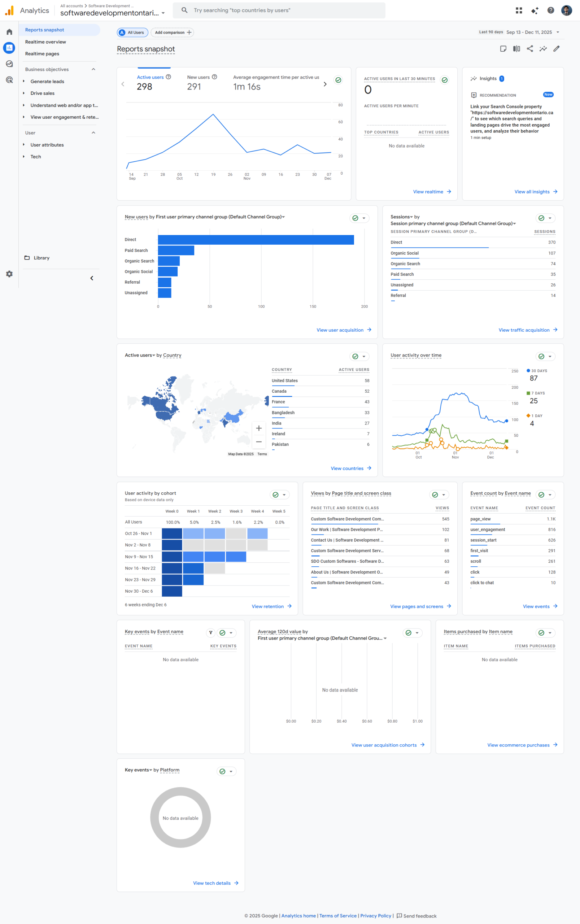Screen dimensions: 580x924
Task: Open the date range dropdown
Action: tap(532, 32)
